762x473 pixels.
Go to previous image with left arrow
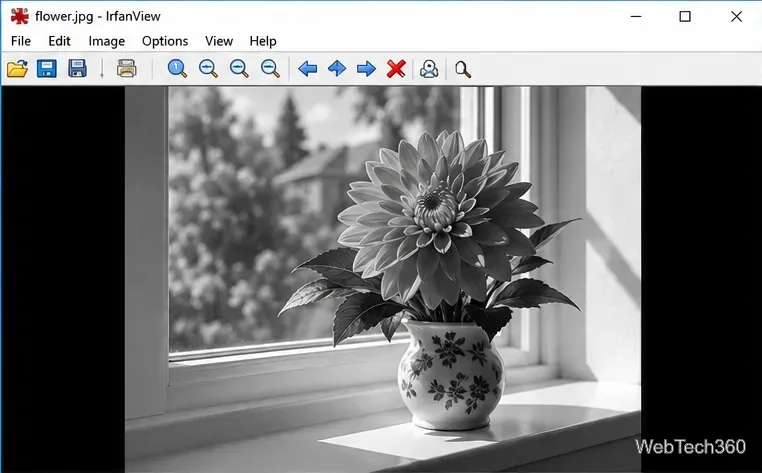308,69
